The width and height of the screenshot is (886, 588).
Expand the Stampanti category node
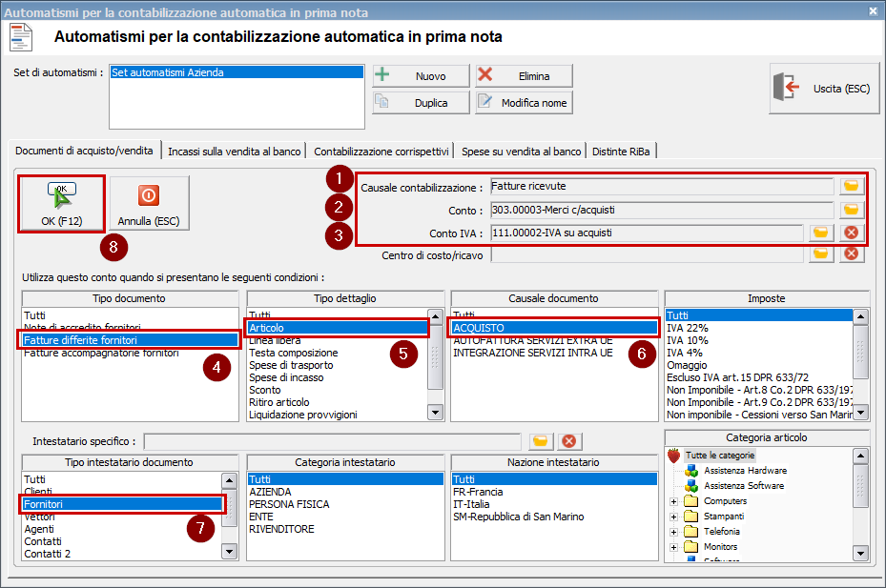(673, 517)
